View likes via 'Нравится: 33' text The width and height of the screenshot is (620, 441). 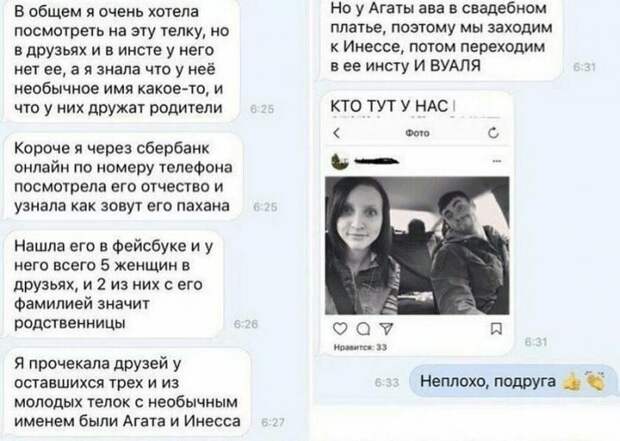click(360, 348)
